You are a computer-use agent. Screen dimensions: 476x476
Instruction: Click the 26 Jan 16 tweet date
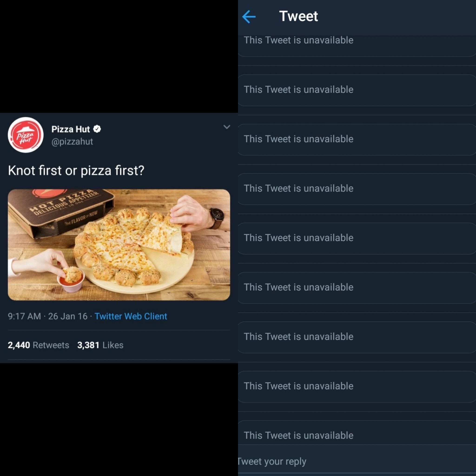click(x=68, y=316)
